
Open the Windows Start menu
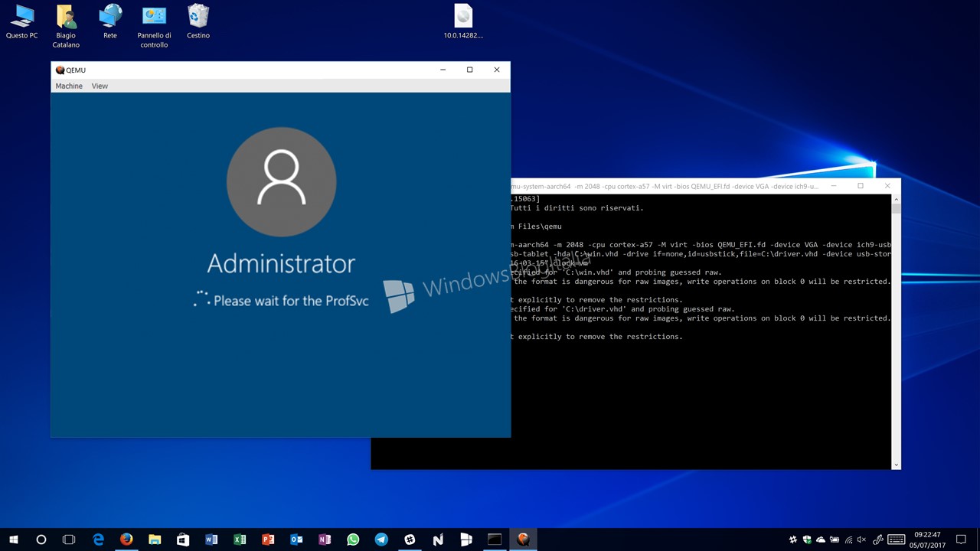(14, 540)
